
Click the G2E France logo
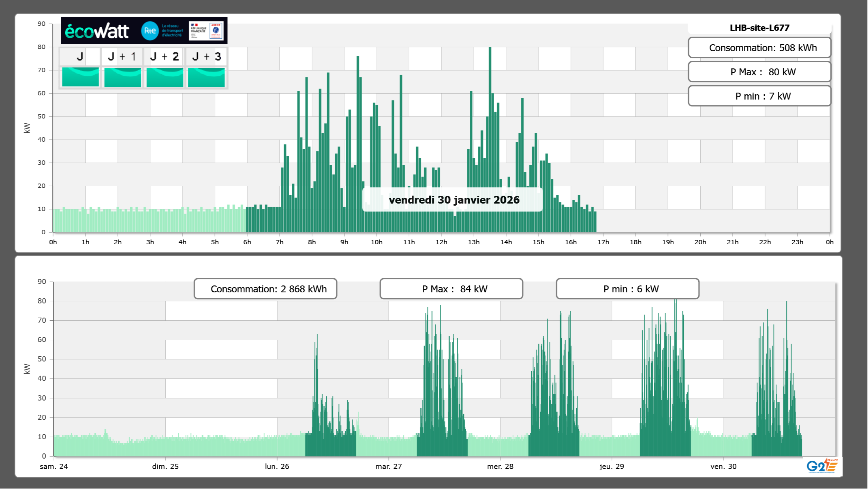[x=822, y=466]
